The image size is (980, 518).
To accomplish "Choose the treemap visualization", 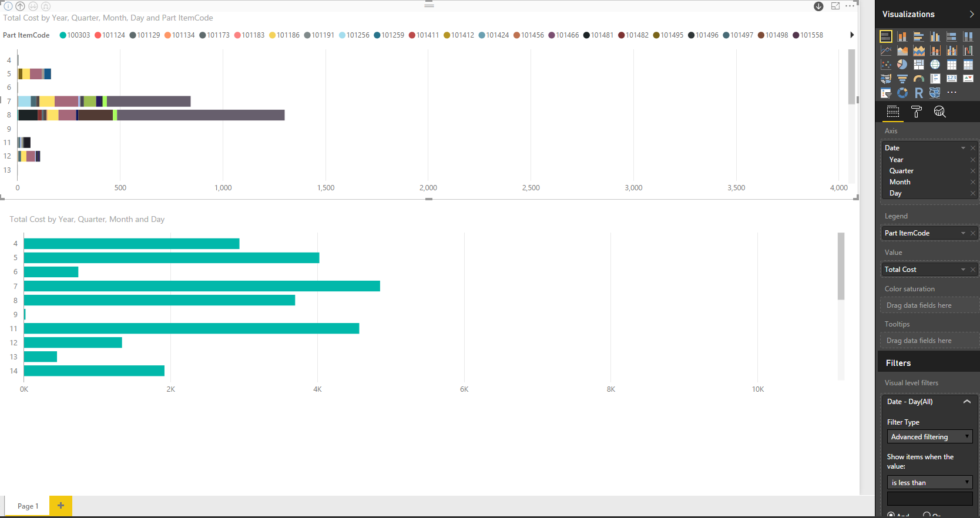I will click(x=919, y=65).
